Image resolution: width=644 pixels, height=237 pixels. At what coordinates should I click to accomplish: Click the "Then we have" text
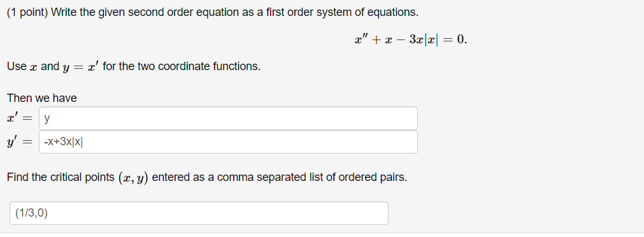tap(42, 98)
